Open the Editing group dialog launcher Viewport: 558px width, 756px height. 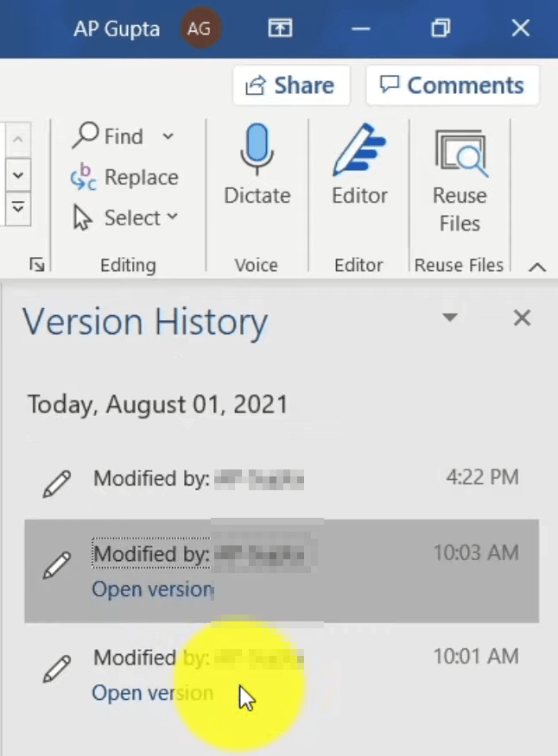tap(36, 265)
